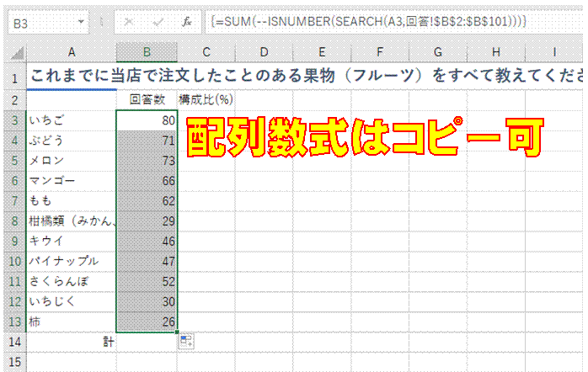Screen dimensions: 588x372
Task: Select the 柿 cell
Action: point(72,322)
